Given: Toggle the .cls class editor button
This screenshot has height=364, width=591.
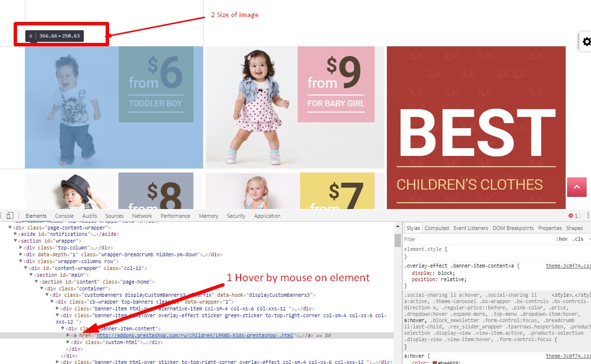Looking at the screenshot, I should point(578,239).
